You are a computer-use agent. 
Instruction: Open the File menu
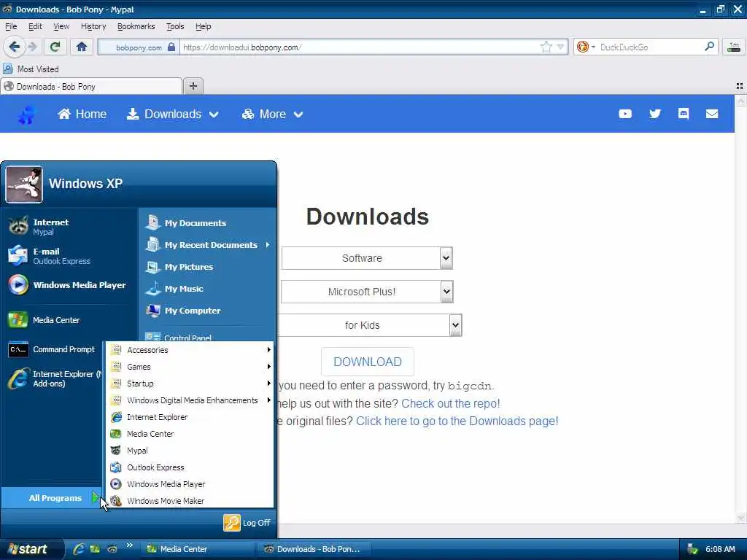tap(11, 26)
